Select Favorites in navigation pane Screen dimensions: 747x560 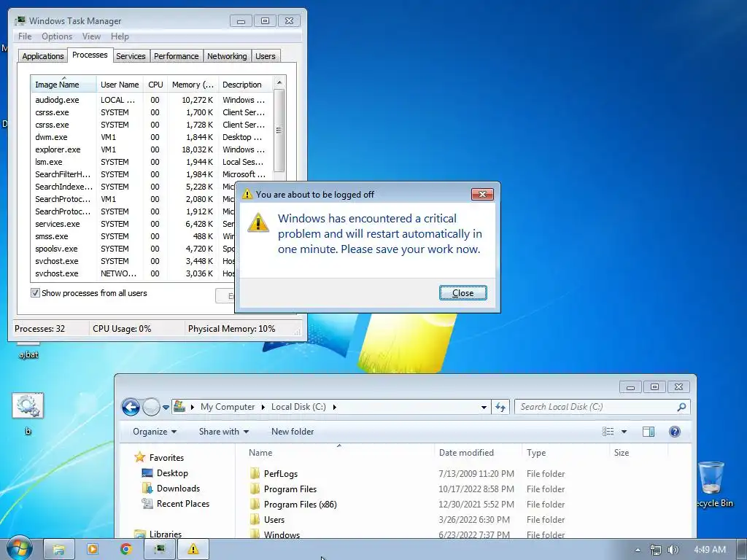(166, 458)
